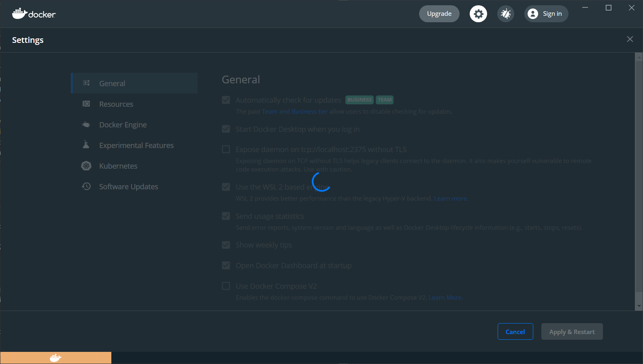This screenshot has height=364, width=643.
Task: Enable Use Docker Compose V2 checkbox
Action: (x=226, y=286)
